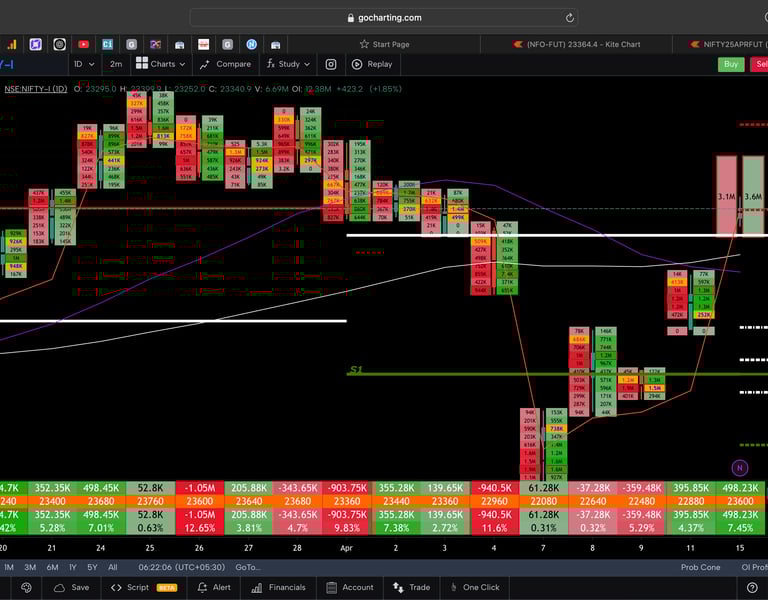This screenshot has width=768, height=600.
Task: Open the Trade panel
Action: 411,587
